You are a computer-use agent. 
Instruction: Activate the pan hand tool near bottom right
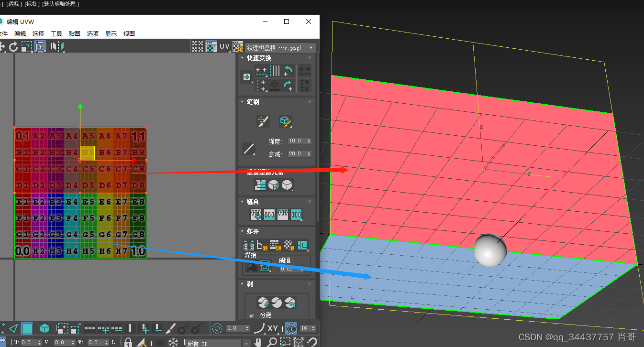[x=258, y=343]
